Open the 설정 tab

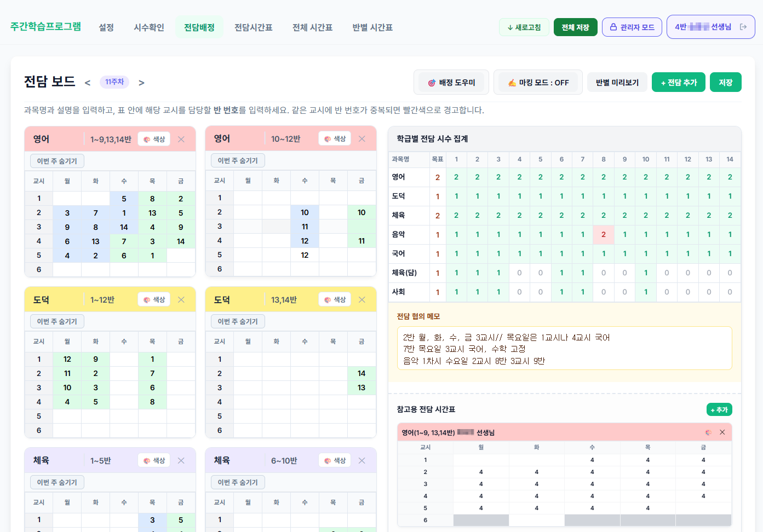point(106,27)
